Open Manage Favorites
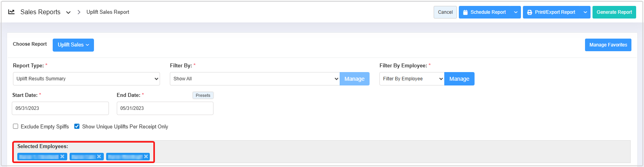This screenshot has height=167, width=644. pos(608,45)
